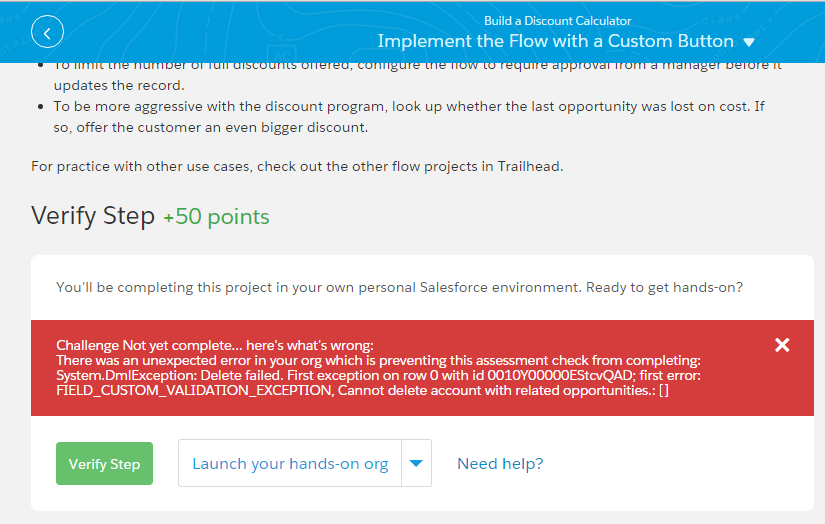Open the 'Need help?' link
Screen dimensions: 825x524
[x=500, y=464]
